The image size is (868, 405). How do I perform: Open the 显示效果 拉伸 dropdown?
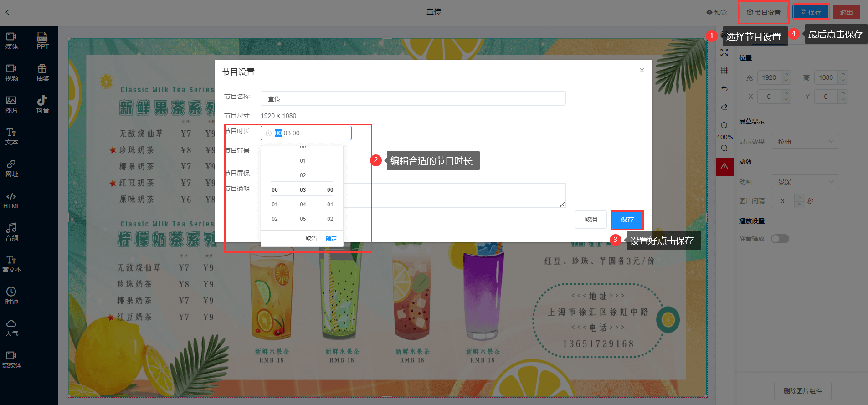(805, 141)
